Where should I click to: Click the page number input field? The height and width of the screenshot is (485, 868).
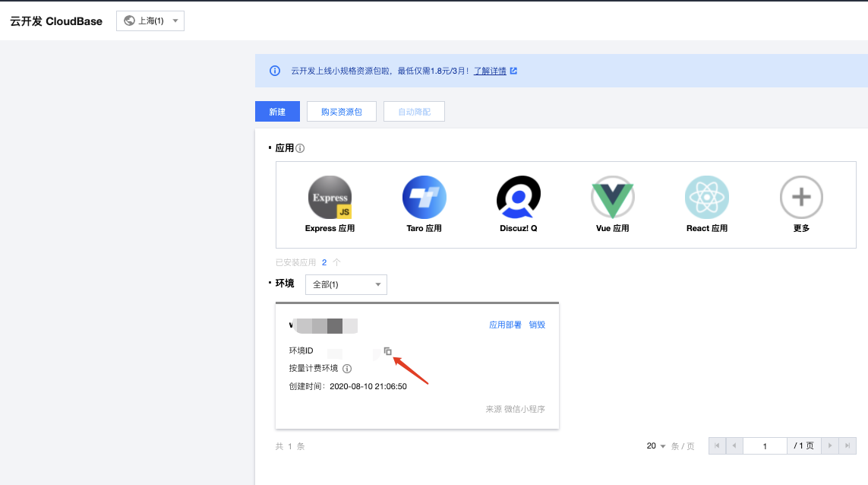(765, 445)
